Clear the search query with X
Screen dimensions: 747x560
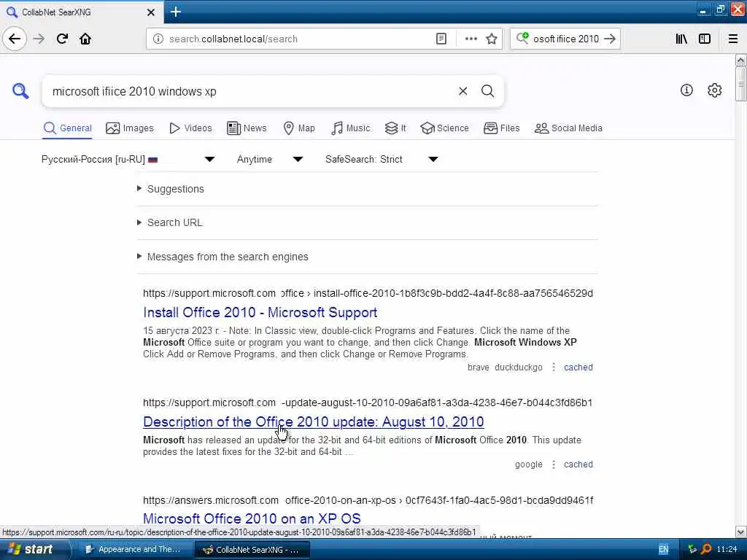[462, 91]
